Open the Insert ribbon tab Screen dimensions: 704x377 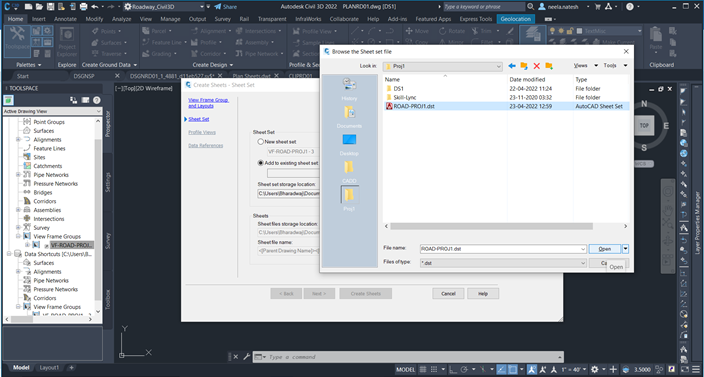point(39,19)
